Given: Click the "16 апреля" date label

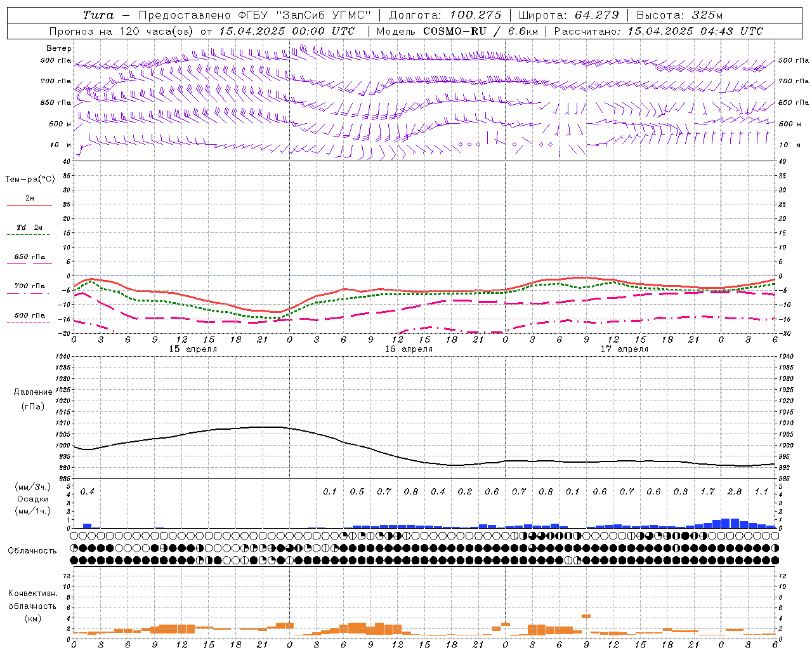Looking at the screenshot, I should pyautogui.click(x=409, y=349).
